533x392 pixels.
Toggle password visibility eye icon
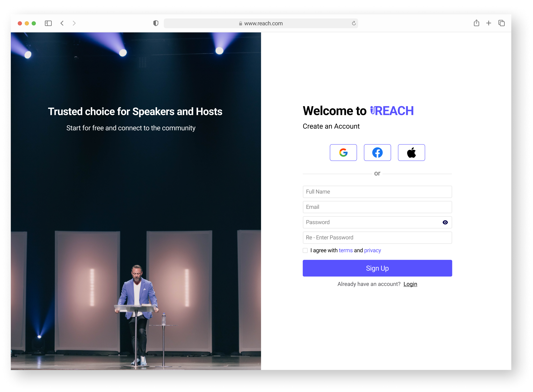[x=445, y=222]
